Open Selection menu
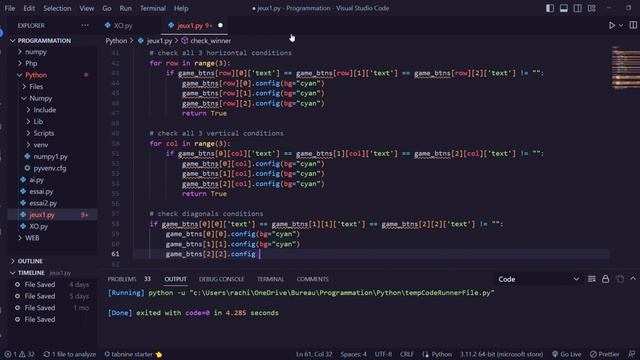 (57, 8)
